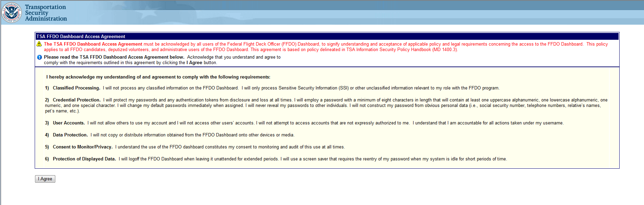Image resolution: width=644 pixels, height=205 pixels.
Task: Click the blue information circle icon
Action: pos(39,57)
